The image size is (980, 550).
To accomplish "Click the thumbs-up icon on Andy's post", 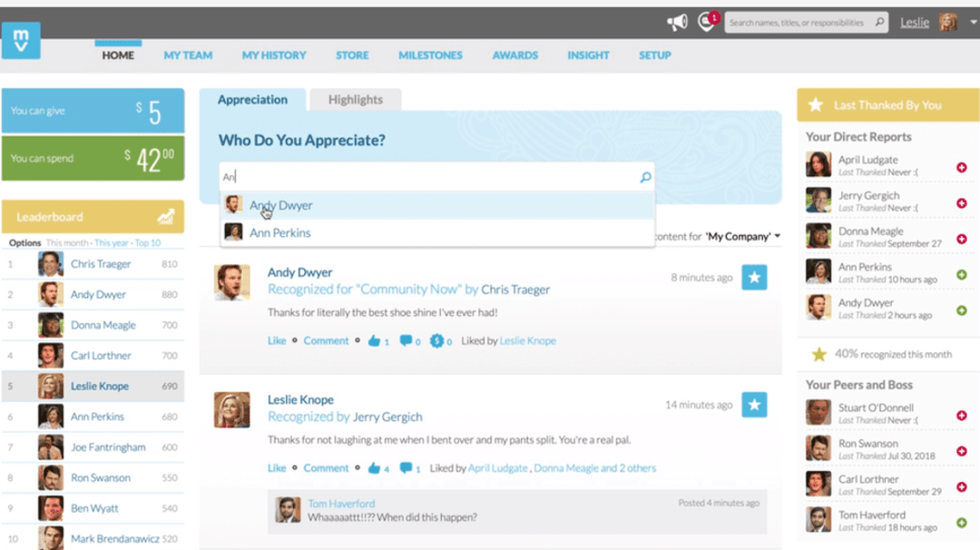I will [x=374, y=341].
